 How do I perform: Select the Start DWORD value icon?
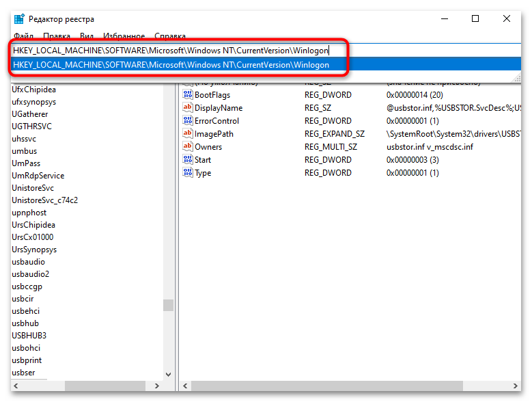[187, 159]
